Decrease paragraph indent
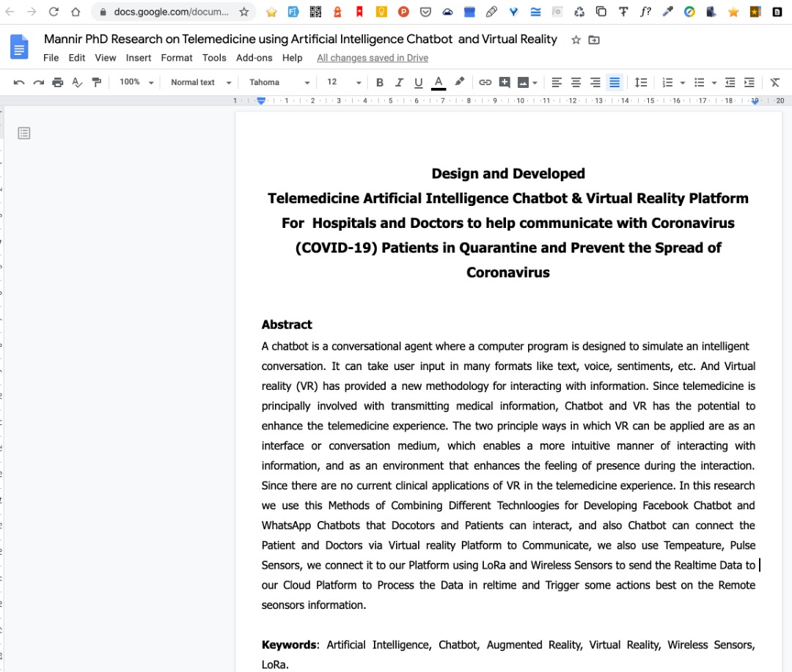The image size is (792, 672). tap(730, 82)
